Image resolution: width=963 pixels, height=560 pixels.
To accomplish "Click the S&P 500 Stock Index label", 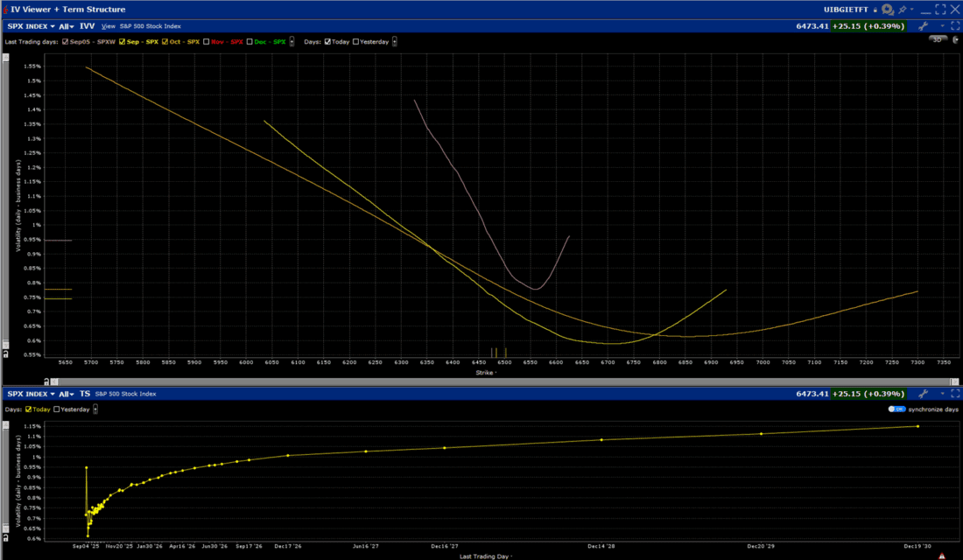I will 149,26.
